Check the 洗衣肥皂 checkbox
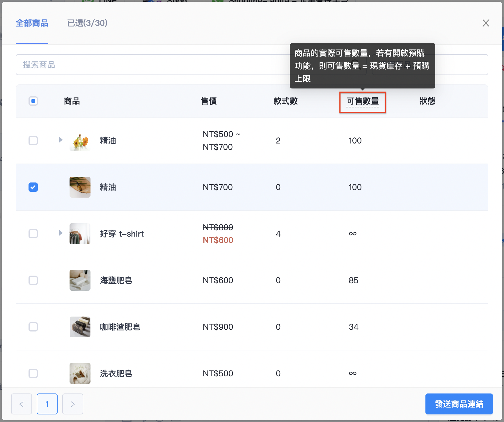Viewport: 504px width, 422px height. point(33,373)
